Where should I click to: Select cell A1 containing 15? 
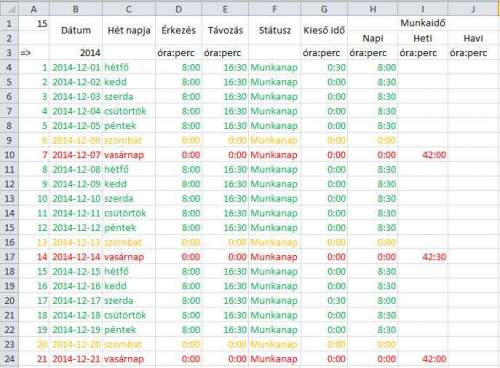click(34, 23)
